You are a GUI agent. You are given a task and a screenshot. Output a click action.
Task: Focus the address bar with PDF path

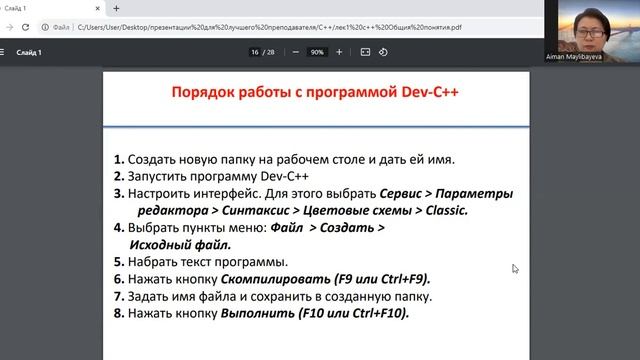coord(269,27)
